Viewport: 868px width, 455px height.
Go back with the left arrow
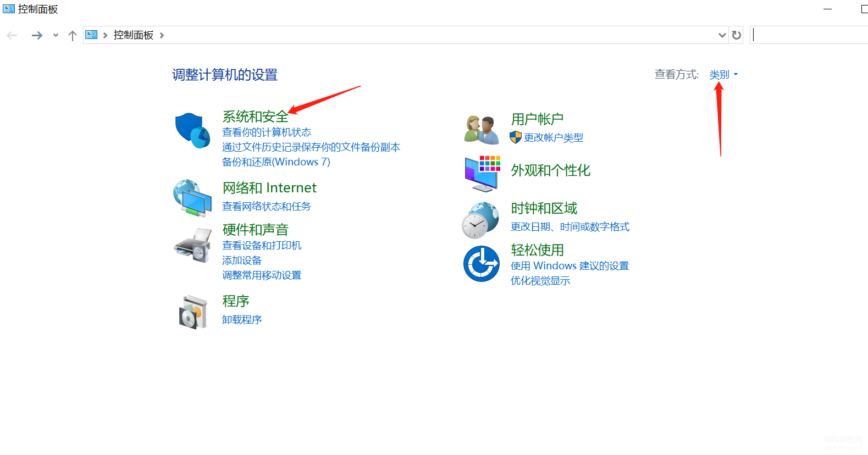coord(12,35)
